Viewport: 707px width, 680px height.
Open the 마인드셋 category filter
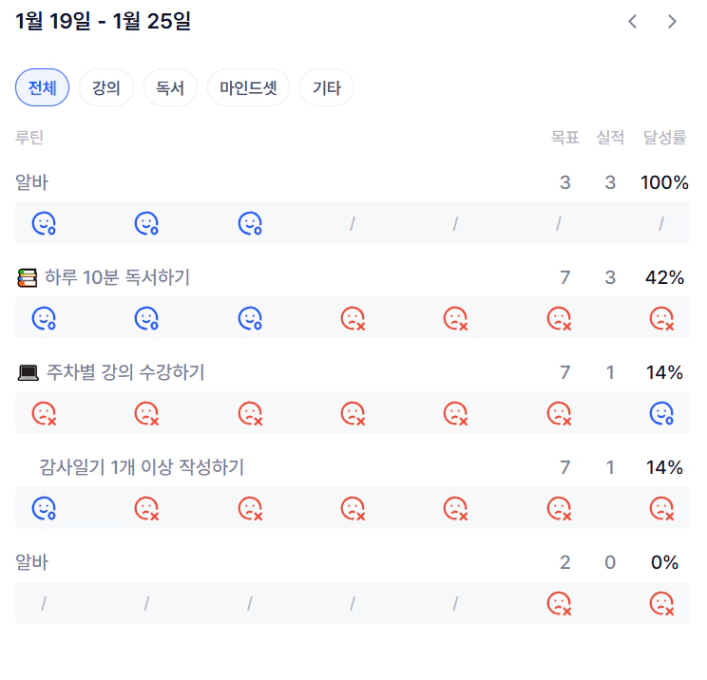[248, 88]
